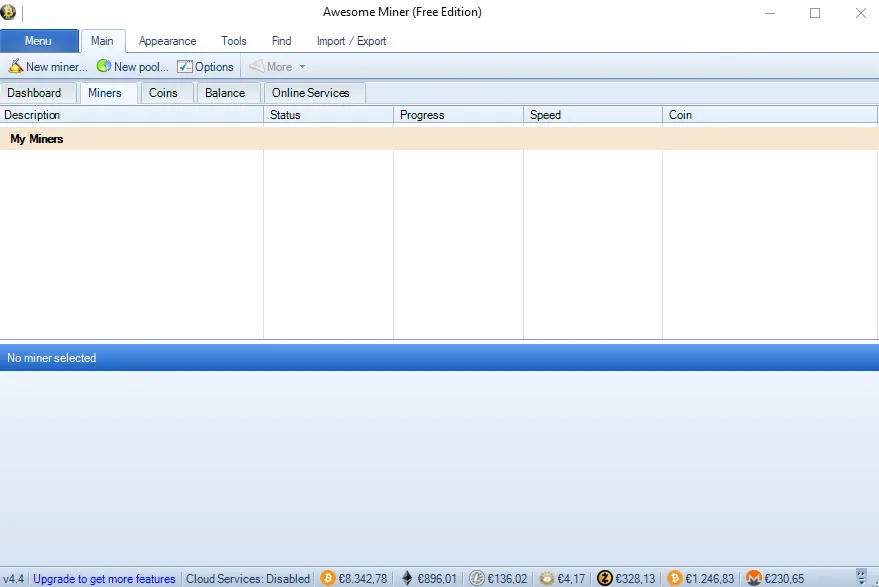This screenshot has width=879, height=587.
Task: Click the Litecoin icon beside €136,02
Action: pos(477,578)
